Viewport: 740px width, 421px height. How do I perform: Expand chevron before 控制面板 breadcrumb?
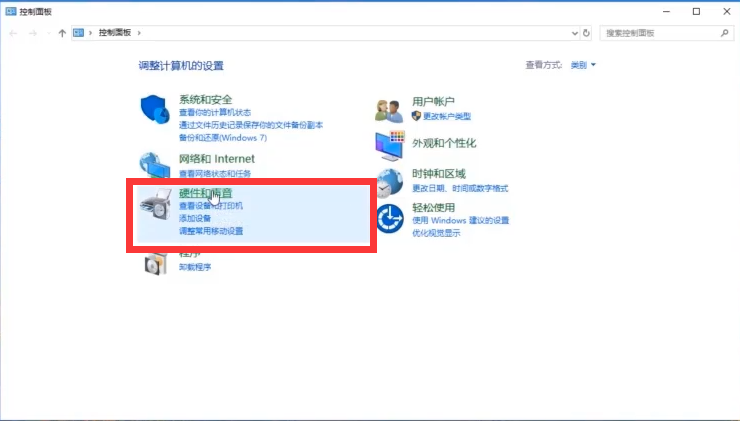point(90,33)
